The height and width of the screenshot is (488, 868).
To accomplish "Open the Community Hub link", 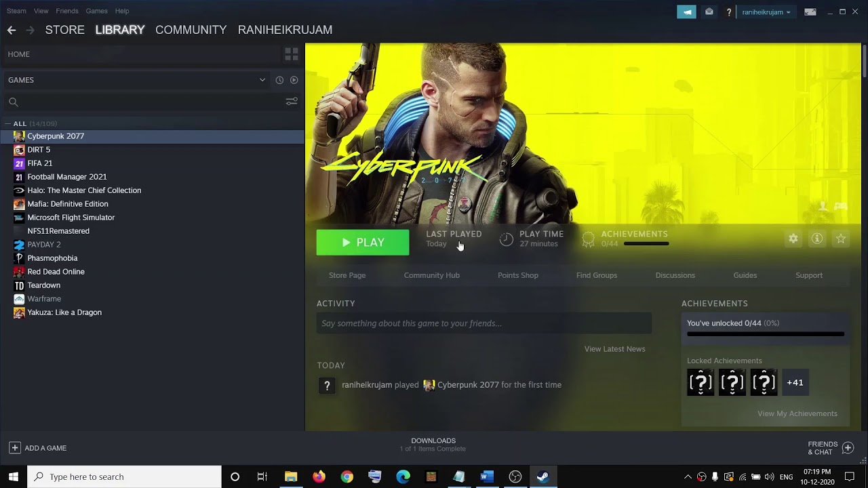I will pyautogui.click(x=432, y=275).
